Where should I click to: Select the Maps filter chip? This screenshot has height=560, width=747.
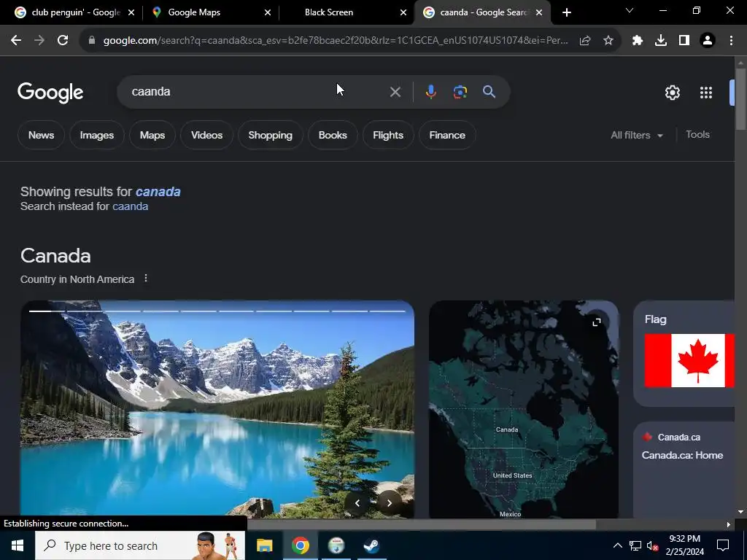click(152, 135)
